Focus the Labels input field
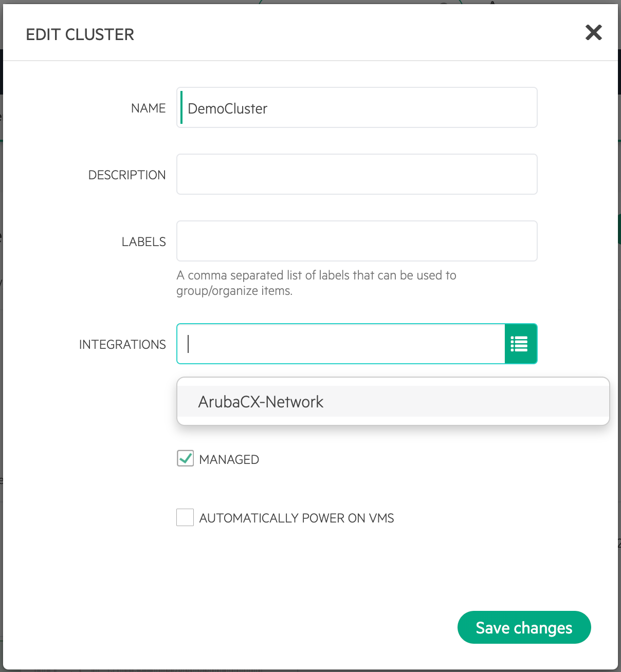621x672 pixels. click(357, 241)
